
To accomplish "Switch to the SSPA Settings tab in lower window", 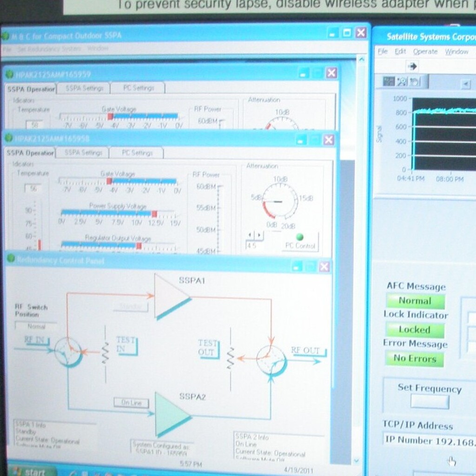I will 83,152.
